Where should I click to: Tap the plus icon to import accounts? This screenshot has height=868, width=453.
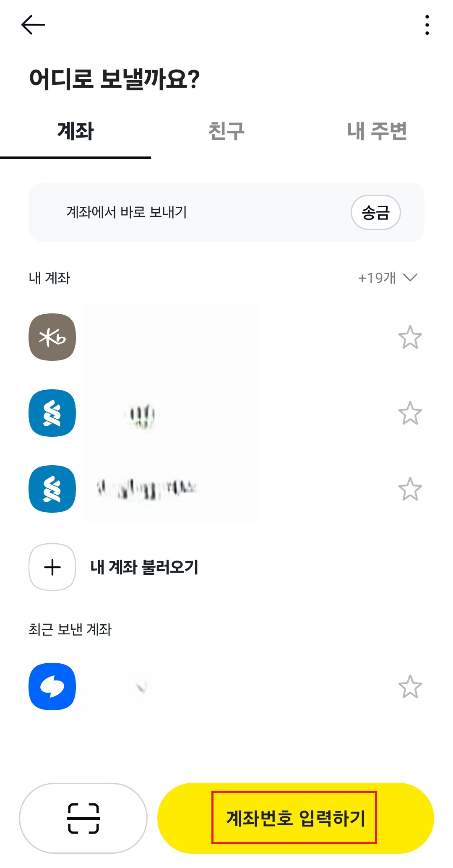[52, 567]
